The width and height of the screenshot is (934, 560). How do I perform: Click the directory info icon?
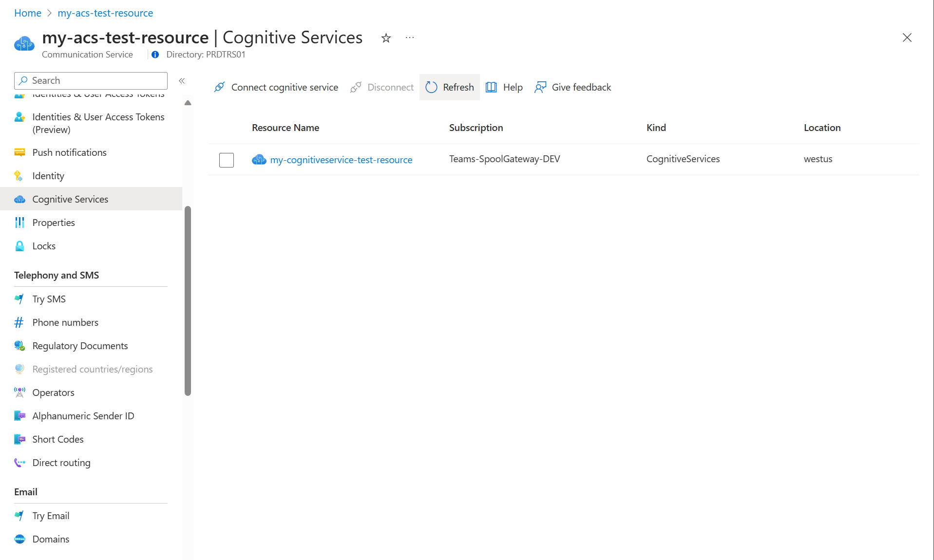coord(155,55)
